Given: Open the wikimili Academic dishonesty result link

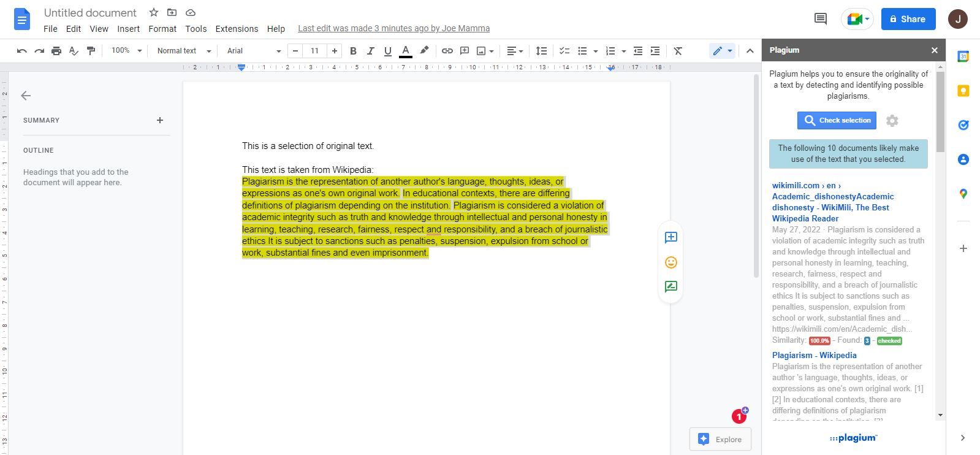Looking at the screenshot, I should tap(833, 202).
